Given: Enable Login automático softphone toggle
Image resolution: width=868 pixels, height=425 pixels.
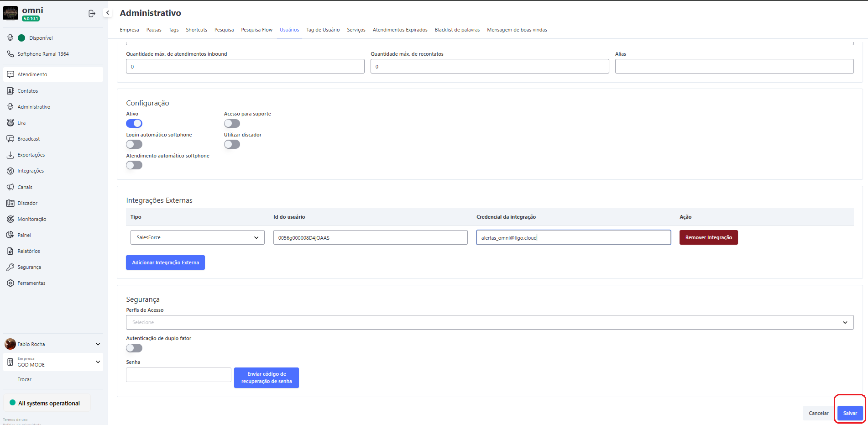Looking at the screenshot, I should tap(134, 144).
